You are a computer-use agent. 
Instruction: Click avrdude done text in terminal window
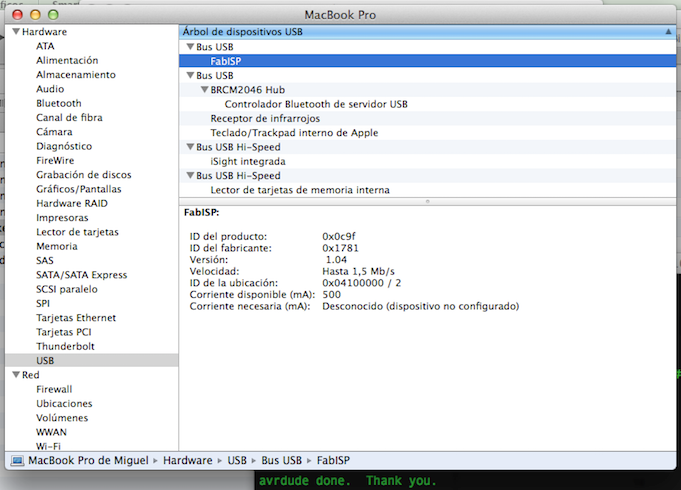pos(304,481)
